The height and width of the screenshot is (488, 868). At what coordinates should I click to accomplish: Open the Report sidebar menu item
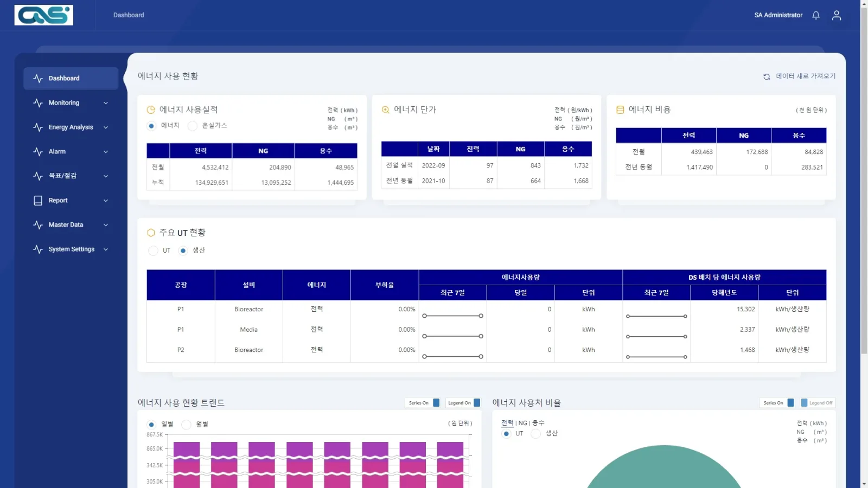[x=71, y=200]
